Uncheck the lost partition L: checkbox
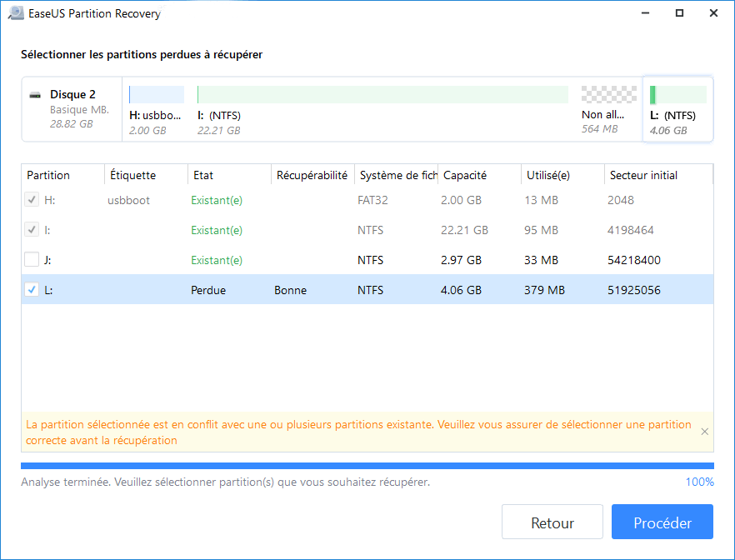This screenshot has height=560, width=735. tap(32, 290)
